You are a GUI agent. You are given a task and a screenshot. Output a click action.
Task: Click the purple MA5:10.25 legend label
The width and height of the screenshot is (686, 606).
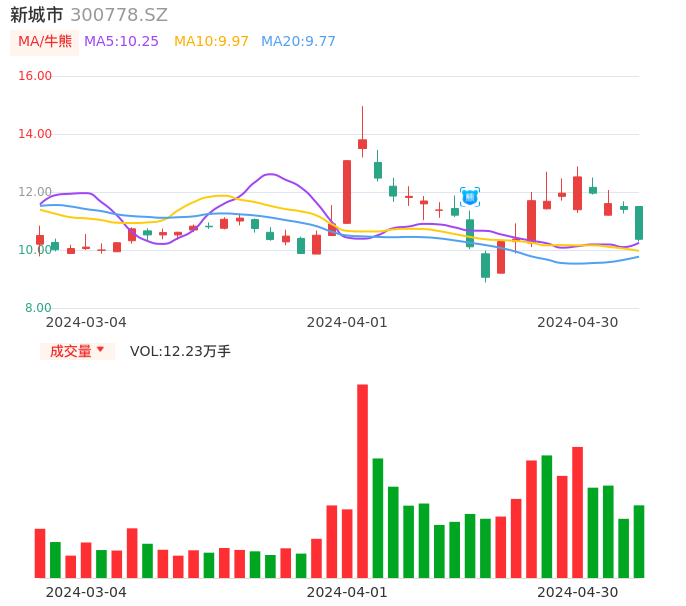point(121,42)
